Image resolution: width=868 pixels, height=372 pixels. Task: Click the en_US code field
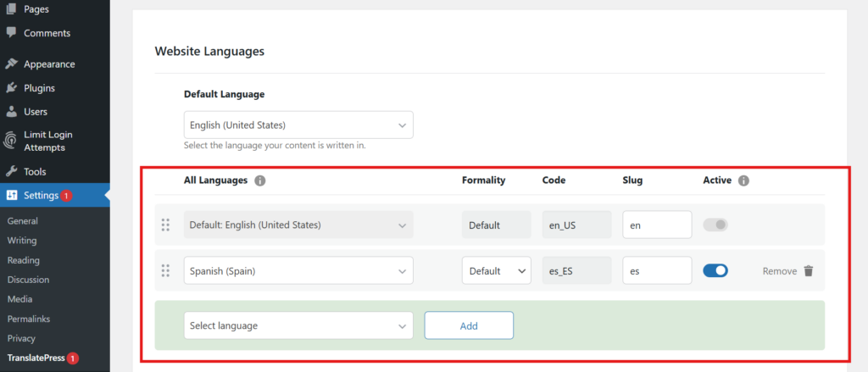[x=576, y=225]
